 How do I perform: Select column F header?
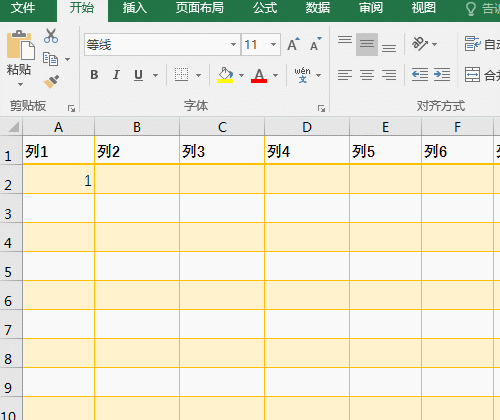click(457, 127)
